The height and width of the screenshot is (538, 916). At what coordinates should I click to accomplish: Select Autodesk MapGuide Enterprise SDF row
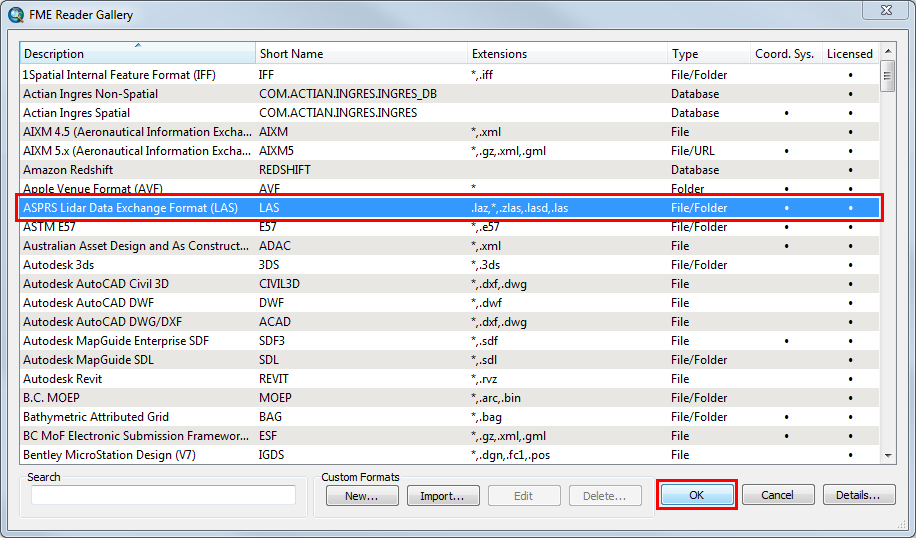tap(449, 341)
